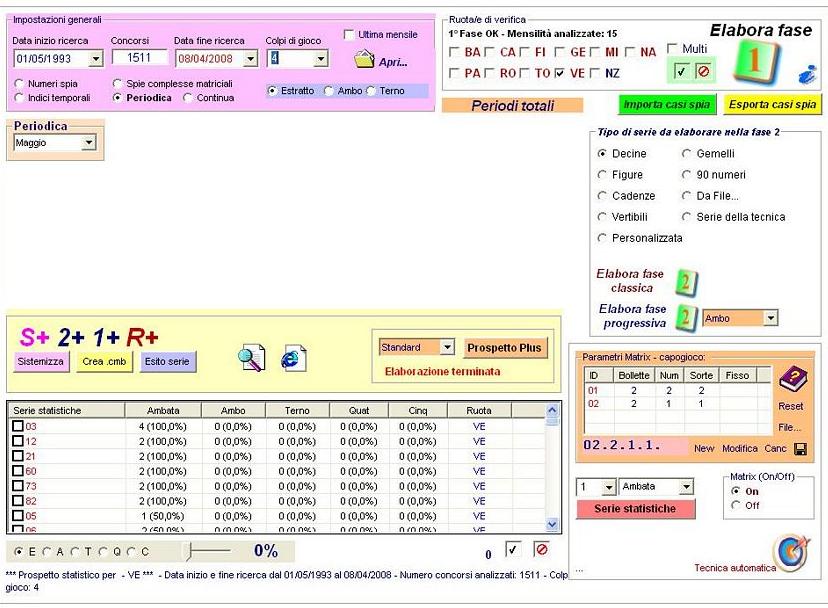
Task: Run Elabora fase progressiva green 2 icon
Action: coord(686,317)
